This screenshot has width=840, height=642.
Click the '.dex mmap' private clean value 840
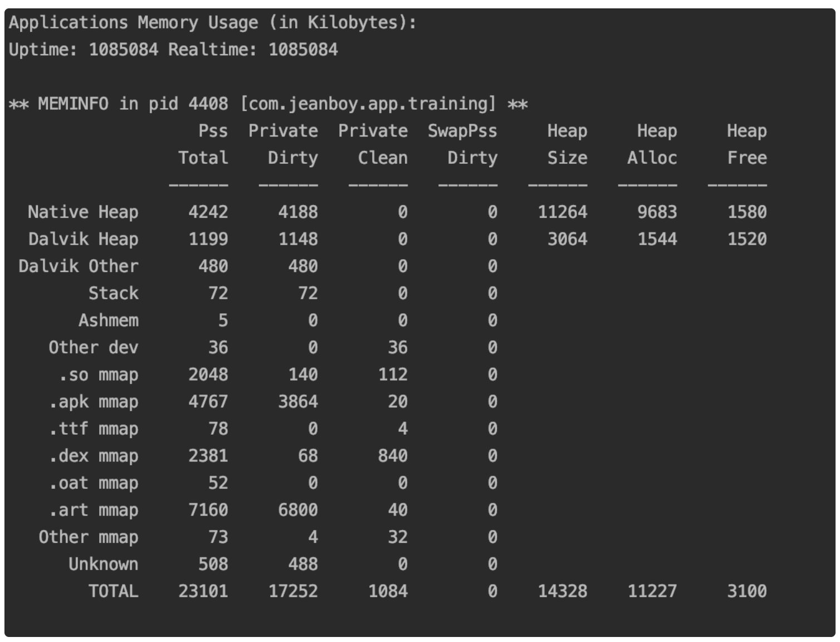(x=393, y=456)
